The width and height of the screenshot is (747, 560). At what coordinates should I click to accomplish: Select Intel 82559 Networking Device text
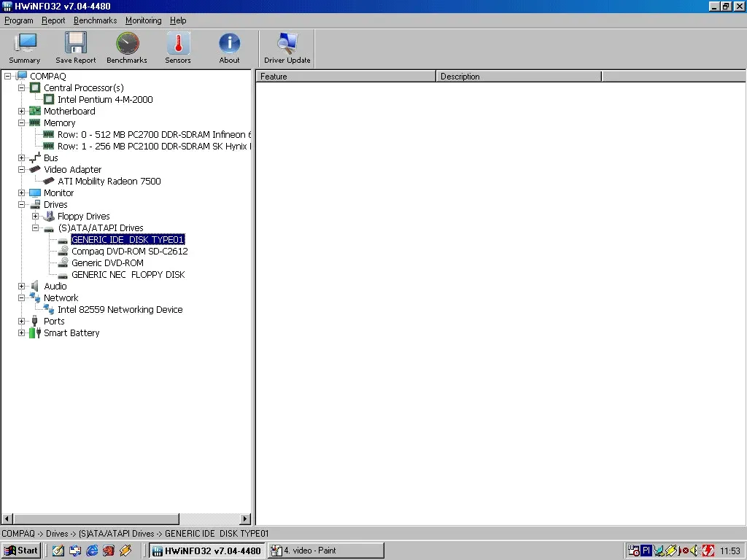[120, 309]
